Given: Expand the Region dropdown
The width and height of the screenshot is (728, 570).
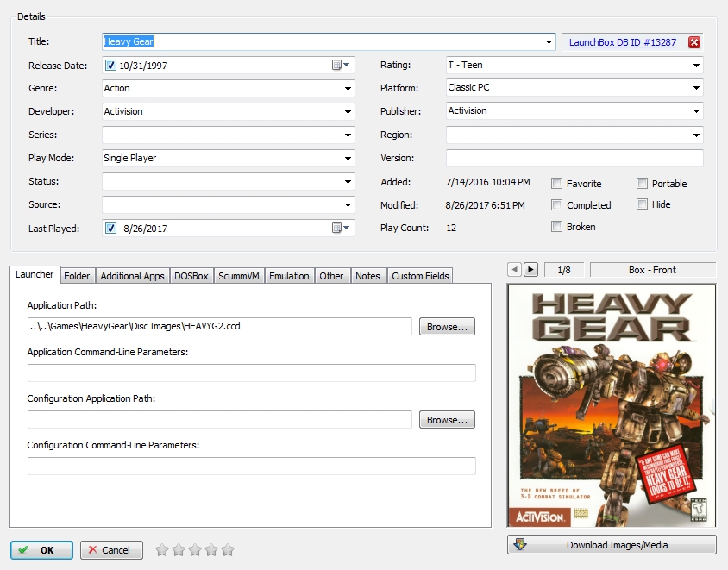Looking at the screenshot, I should (x=696, y=135).
